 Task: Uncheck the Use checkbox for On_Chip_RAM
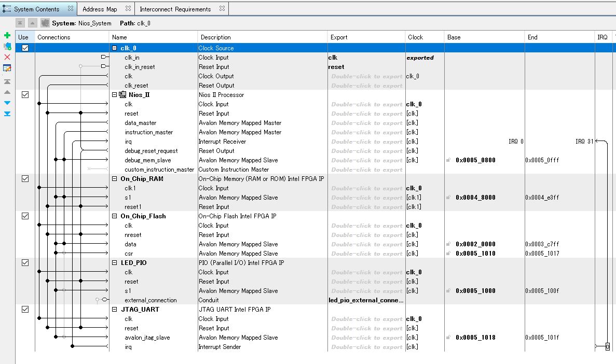point(25,179)
